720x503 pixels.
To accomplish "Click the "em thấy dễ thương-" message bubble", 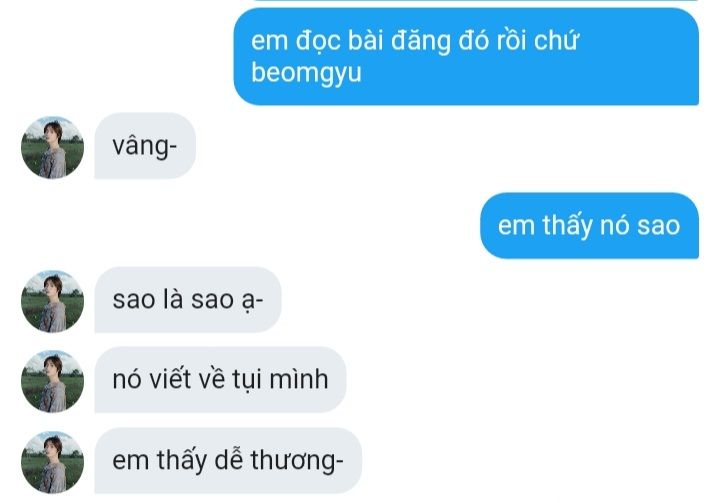I will (228, 460).
